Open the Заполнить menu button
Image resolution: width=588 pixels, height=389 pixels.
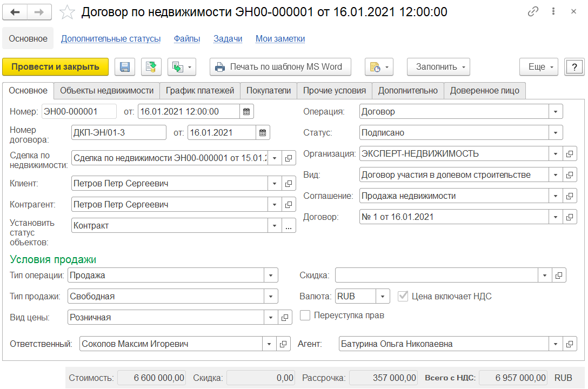click(x=438, y=67)
